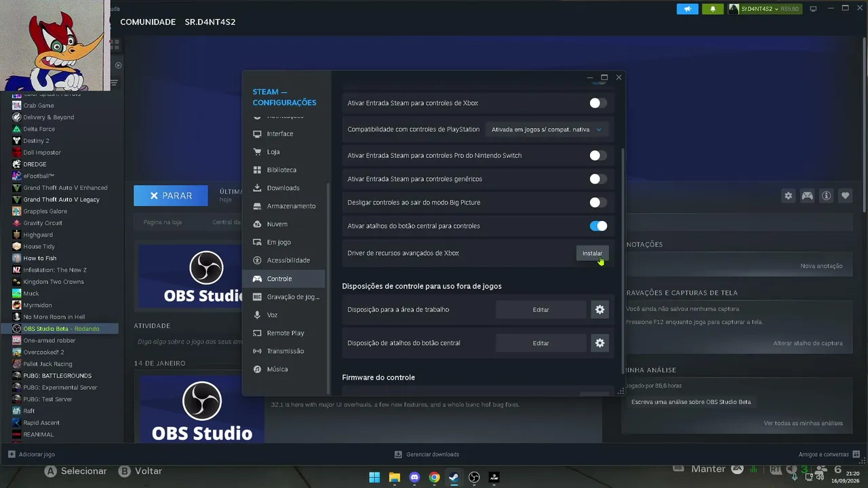Toggle Steam Input for Nintendo Switch Pro controllers

(597, 155)
